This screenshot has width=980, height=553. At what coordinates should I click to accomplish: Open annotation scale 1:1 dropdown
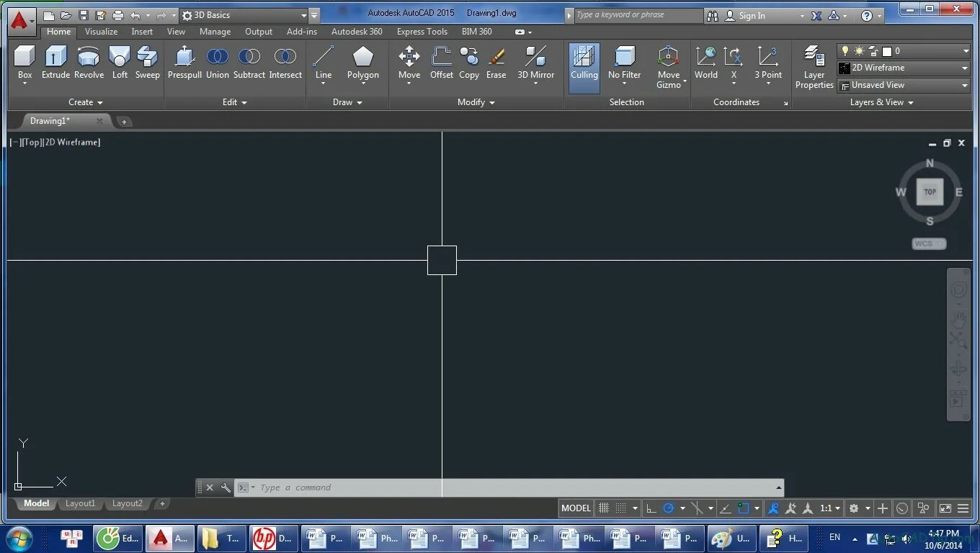click(x=830, y=508)
